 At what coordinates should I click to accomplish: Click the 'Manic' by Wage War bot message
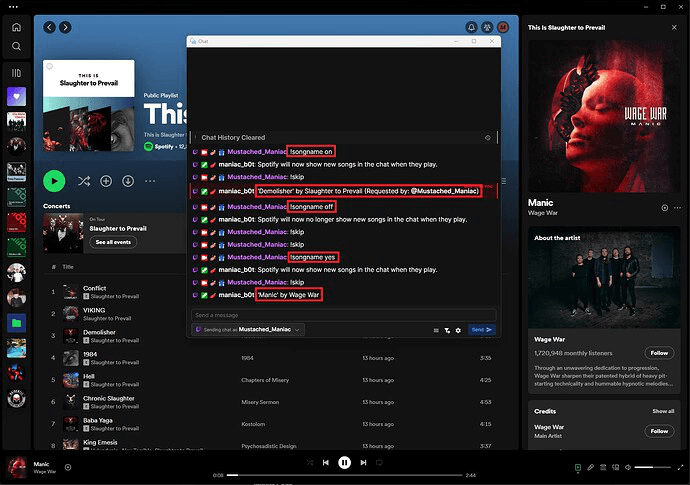coord(289,295)
